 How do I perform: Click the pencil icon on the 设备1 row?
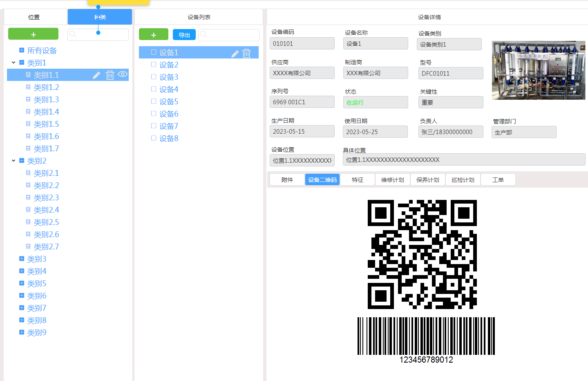click(x=235, y=54)
